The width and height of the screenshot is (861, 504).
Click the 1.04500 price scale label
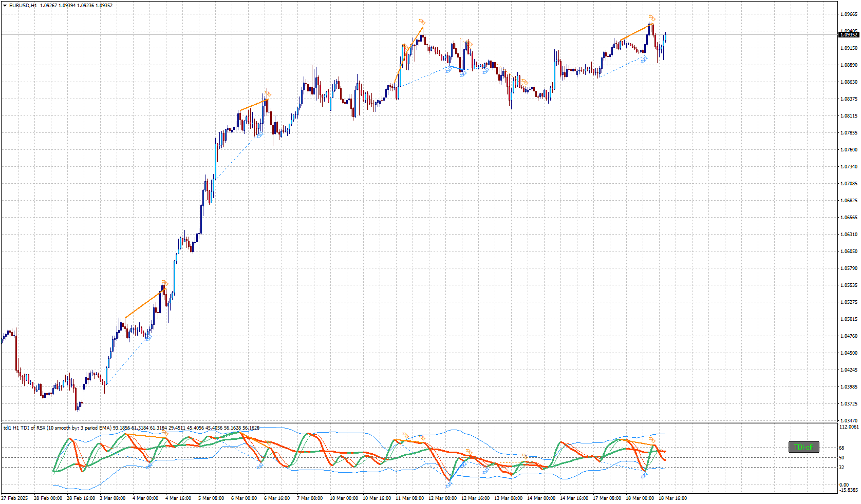849,353
